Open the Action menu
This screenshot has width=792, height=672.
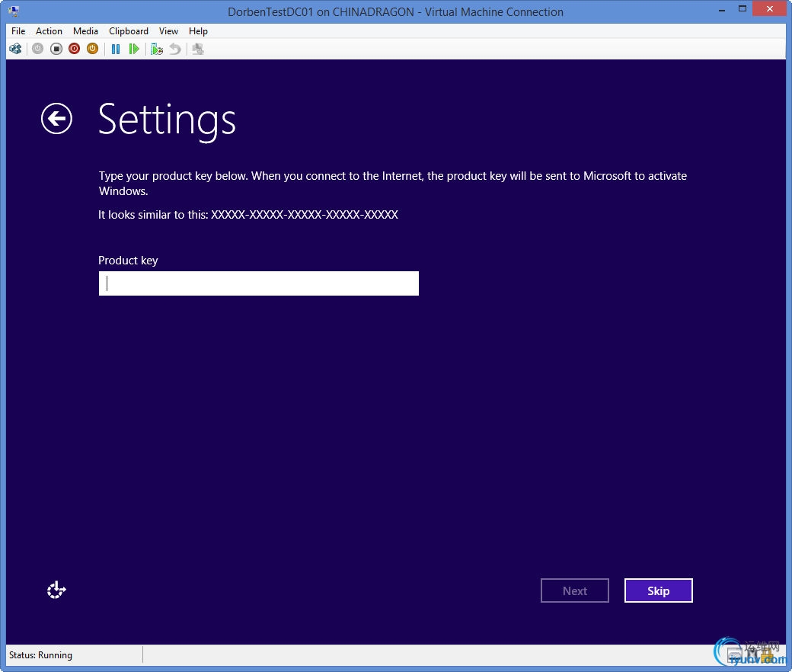coord(49,31)
